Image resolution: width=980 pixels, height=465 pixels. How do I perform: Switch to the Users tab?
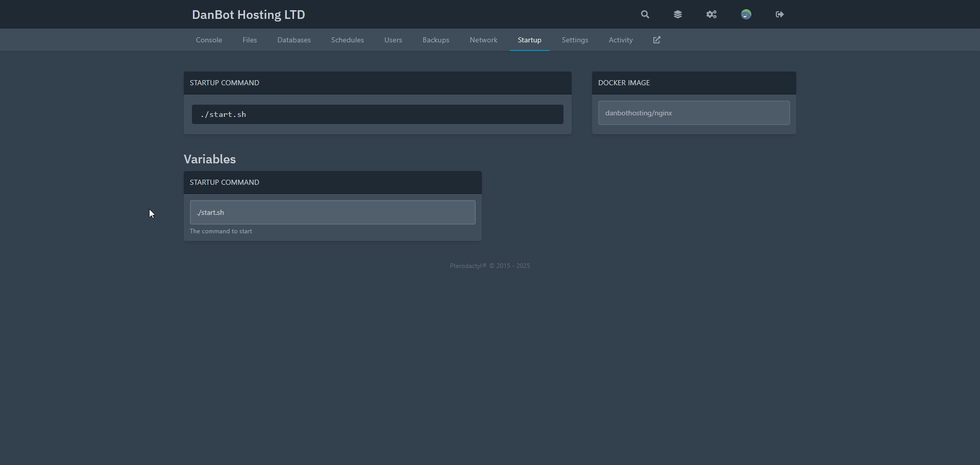point(393,40)
